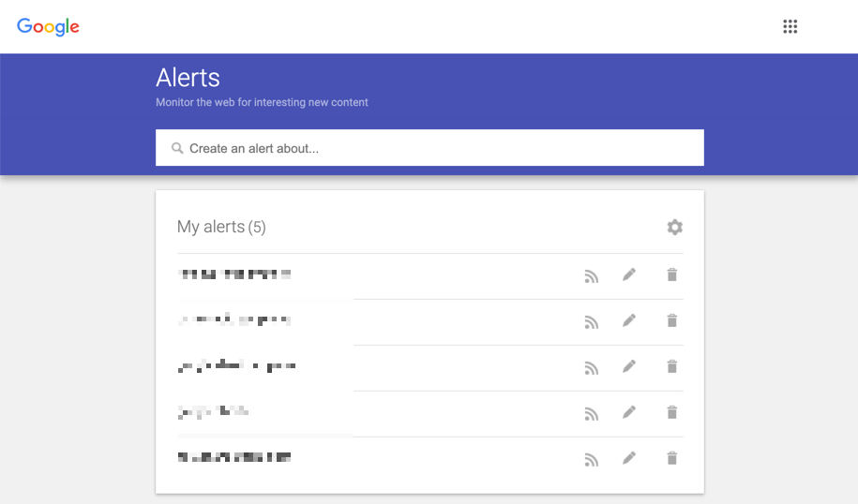Edit the third alert
The height and width of the screenshot is (504, 858).
click(x=629, y=366)
